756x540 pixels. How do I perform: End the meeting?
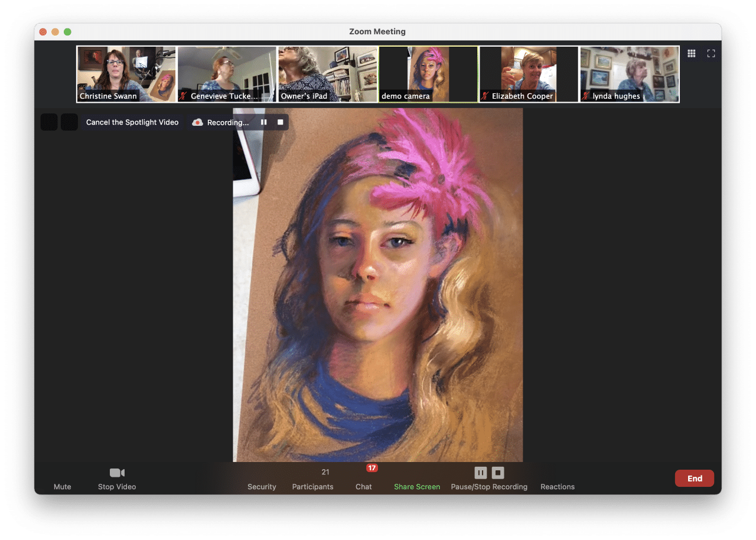695,479
